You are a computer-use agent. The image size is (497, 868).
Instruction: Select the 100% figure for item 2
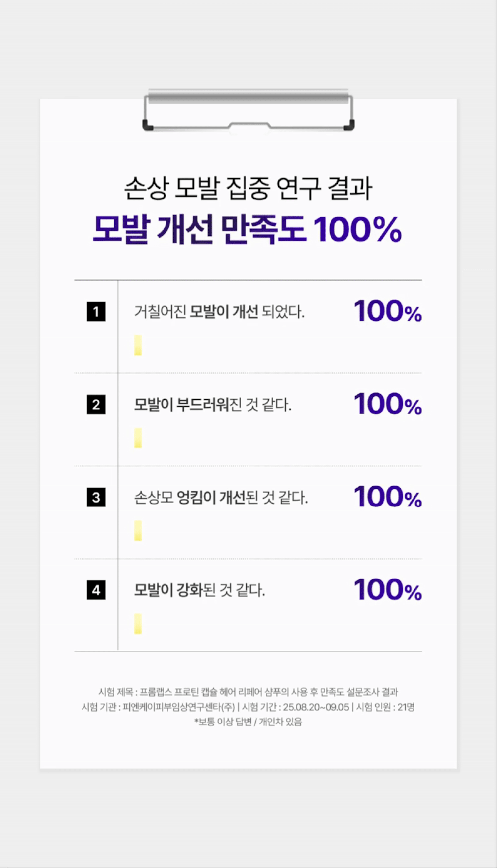pos(388,404)
